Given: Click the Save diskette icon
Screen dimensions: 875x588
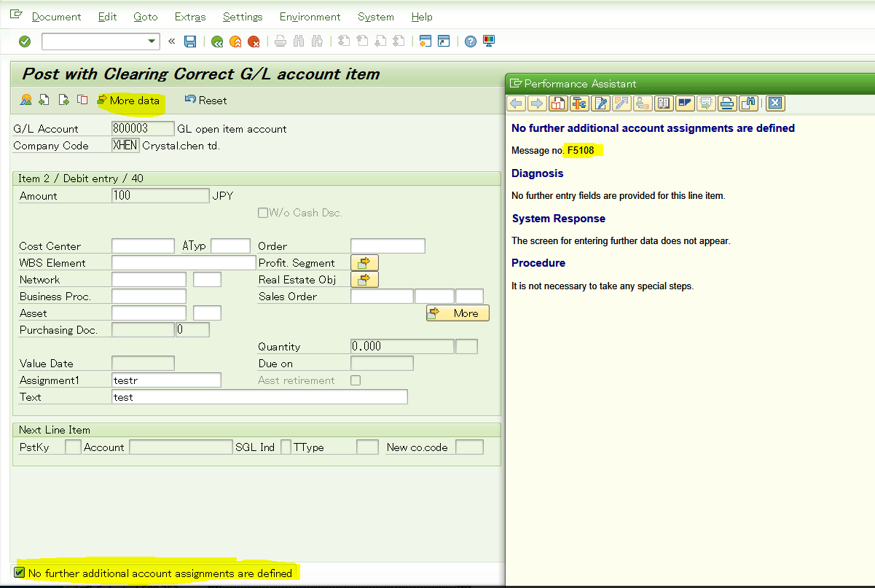Looking at the screenshot, I should [x=190, y=42].
